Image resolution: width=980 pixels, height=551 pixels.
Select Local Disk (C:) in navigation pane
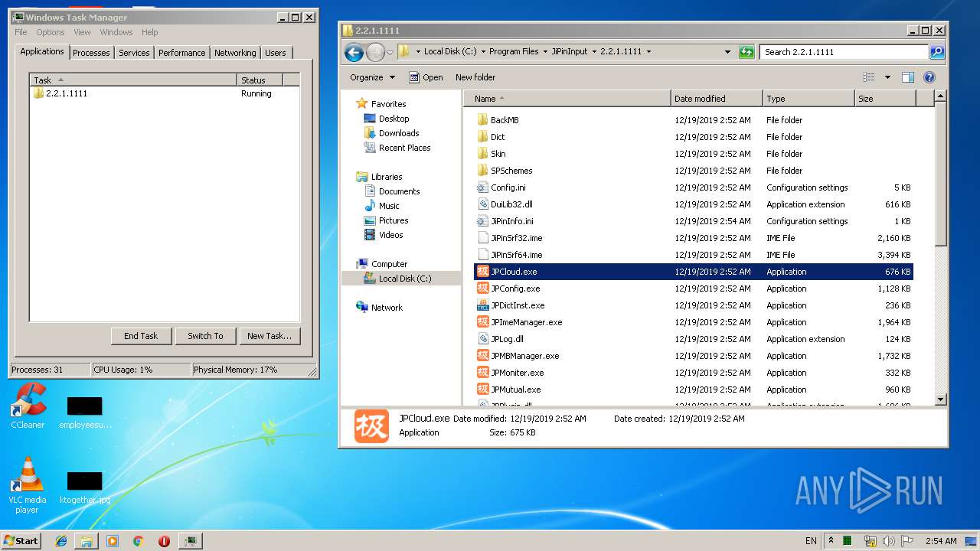click(x=405, y=279)
